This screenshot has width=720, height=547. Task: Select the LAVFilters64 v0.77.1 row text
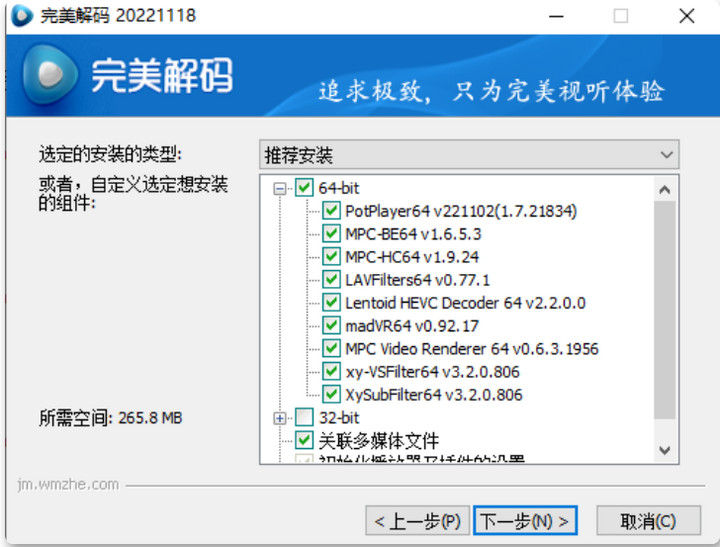(417, 280)
